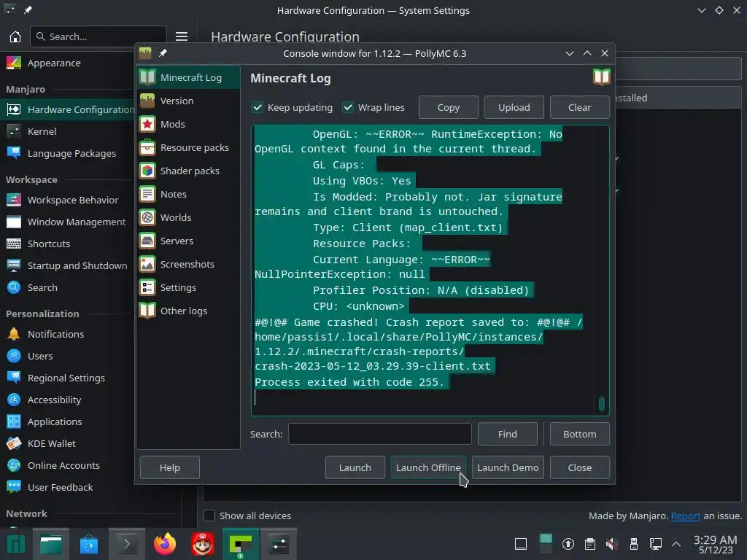Click the Regional Settings icon

14,378
